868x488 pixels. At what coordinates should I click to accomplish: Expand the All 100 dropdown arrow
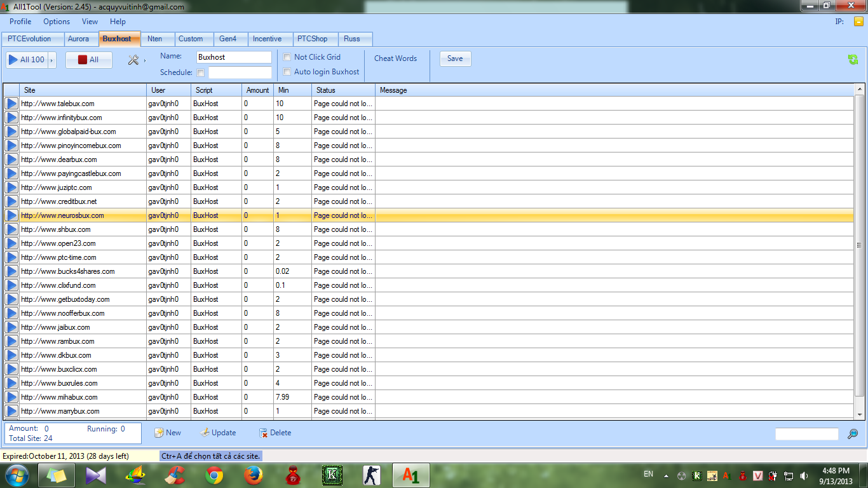(52, 60)
